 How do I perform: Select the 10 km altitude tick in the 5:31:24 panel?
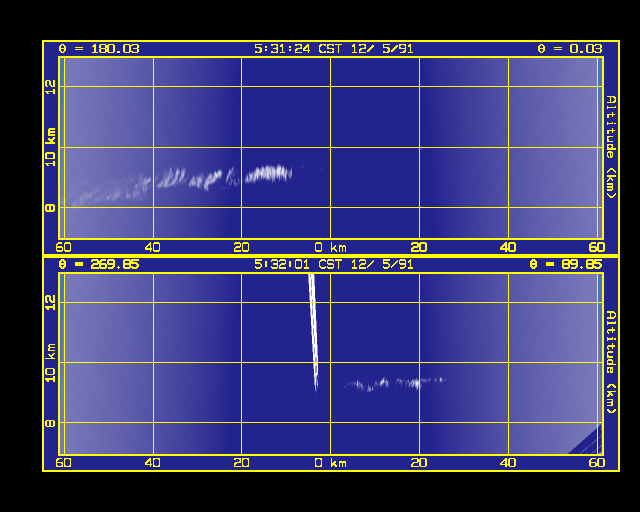point(50,147)
